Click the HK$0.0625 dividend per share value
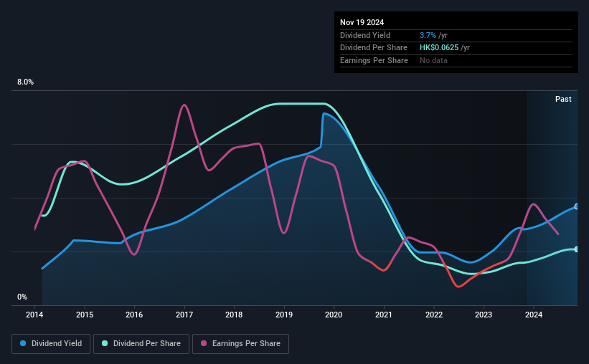The image size is (589, 364). (x=439, y=48)
